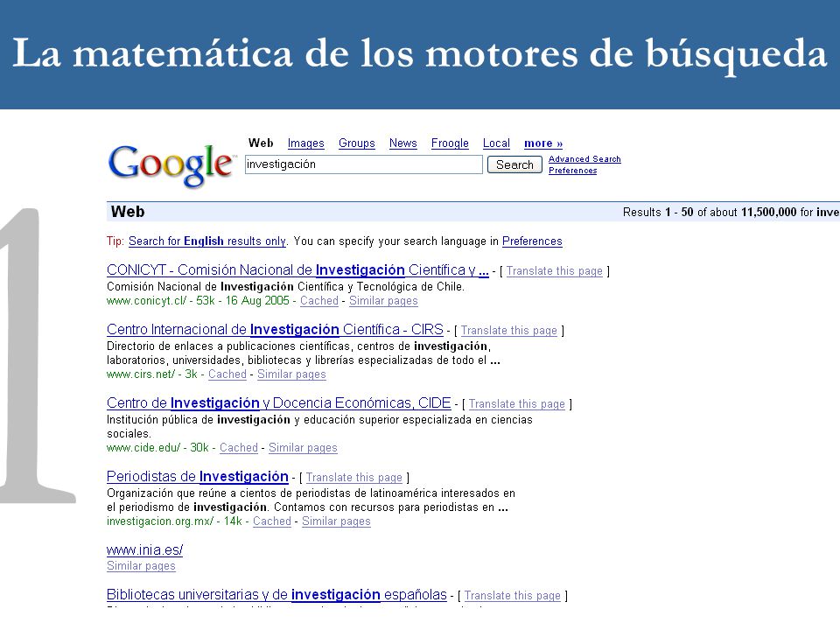The width and height of the screenshot is (840, 630).
Task: Translate the Periodistas de Investigación page
Action: click(x=354, y=478)
